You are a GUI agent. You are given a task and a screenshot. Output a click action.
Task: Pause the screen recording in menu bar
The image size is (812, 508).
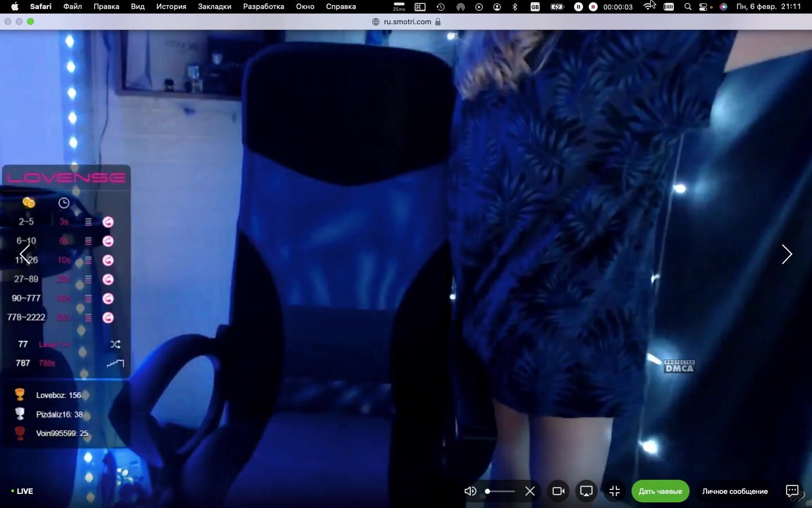coord(579,7)
